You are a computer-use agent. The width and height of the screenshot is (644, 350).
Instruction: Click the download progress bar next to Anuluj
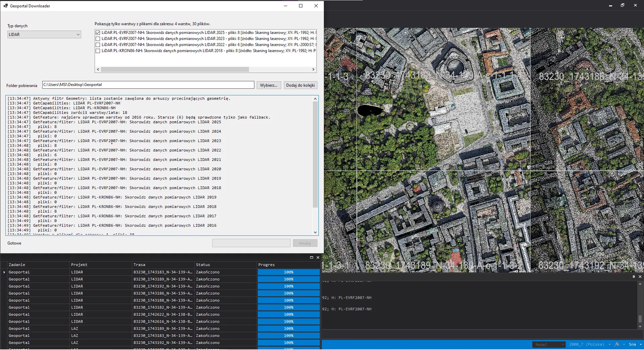coord(251,243)
